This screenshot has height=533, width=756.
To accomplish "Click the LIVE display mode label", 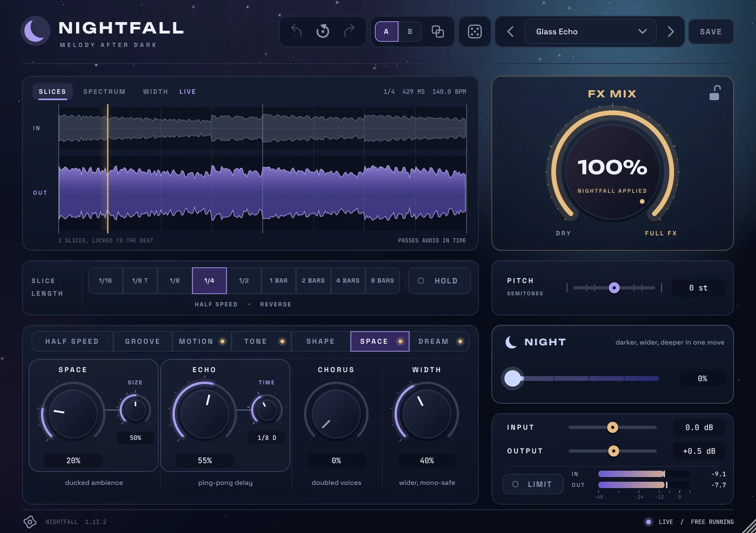I will (188, 92).
